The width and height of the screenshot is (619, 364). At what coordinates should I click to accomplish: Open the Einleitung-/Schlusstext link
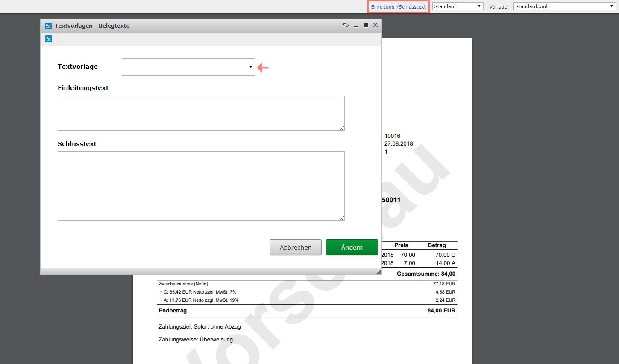(x=398, y=6)
